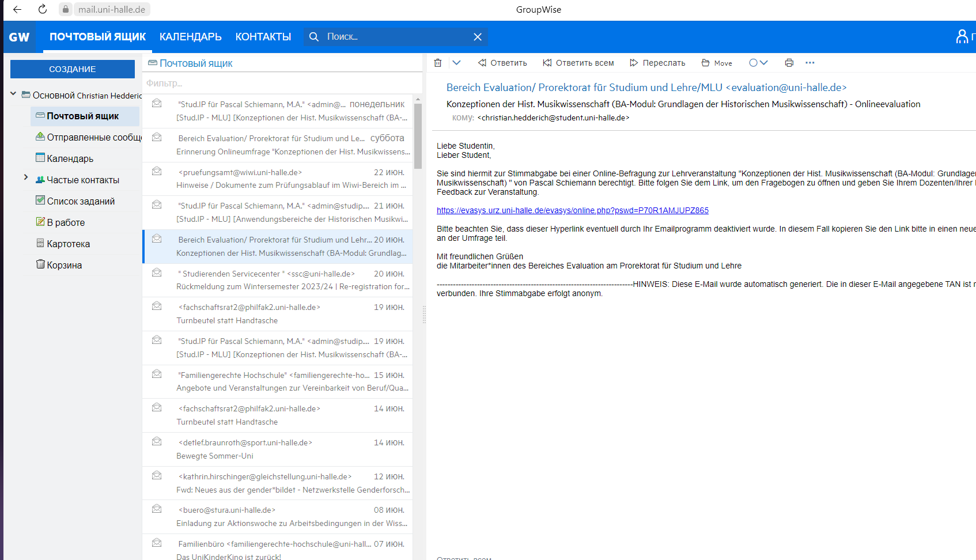Open the evasys online survey hyperlink
The height and width of the screenshot is (560, 976).
coord(573,210)
